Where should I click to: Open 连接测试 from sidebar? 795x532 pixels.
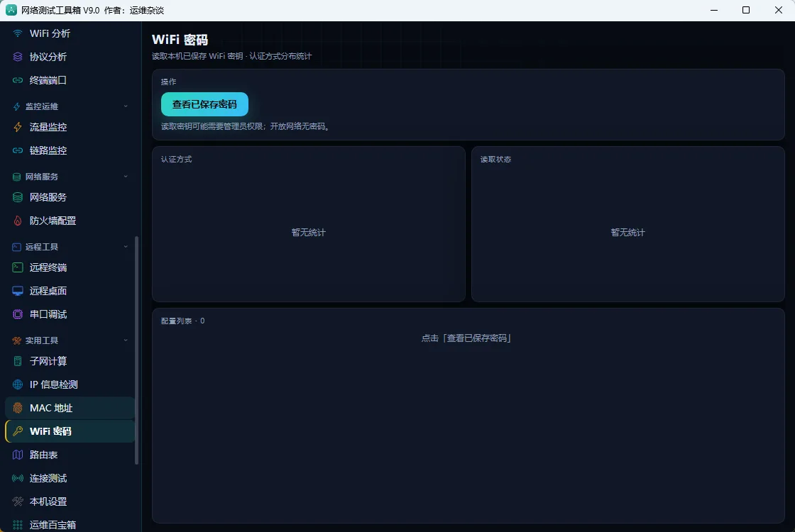point(70,478)
